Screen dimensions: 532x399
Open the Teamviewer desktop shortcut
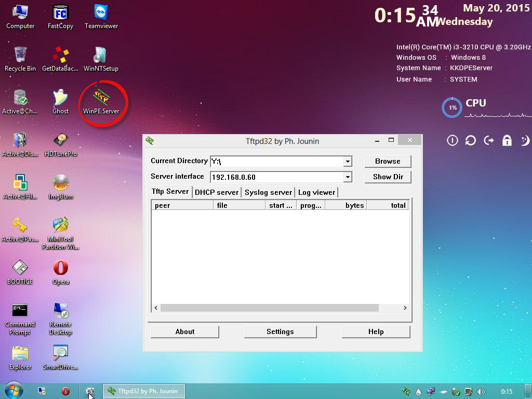[x=101, y=17]
